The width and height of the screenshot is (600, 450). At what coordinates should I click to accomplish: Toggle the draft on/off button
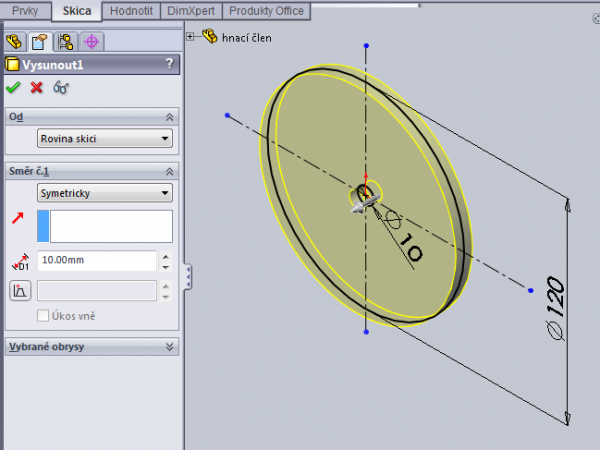pos(17,291)
